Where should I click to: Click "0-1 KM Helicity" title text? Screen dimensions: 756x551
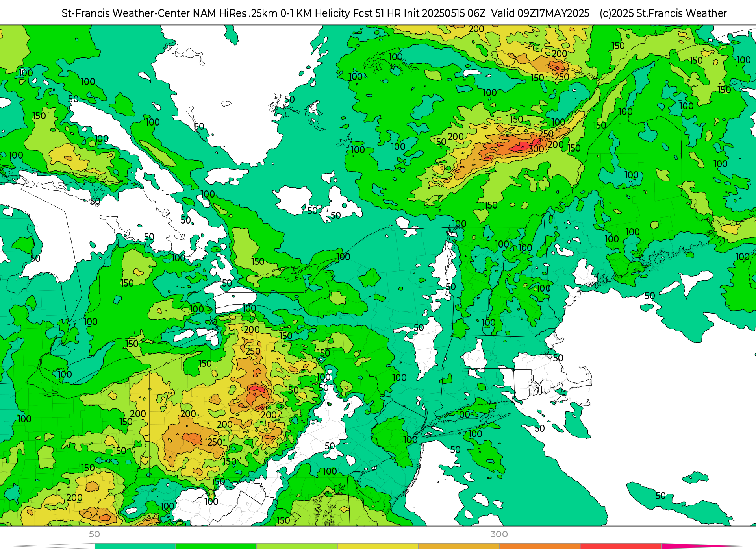pos(315,13)
